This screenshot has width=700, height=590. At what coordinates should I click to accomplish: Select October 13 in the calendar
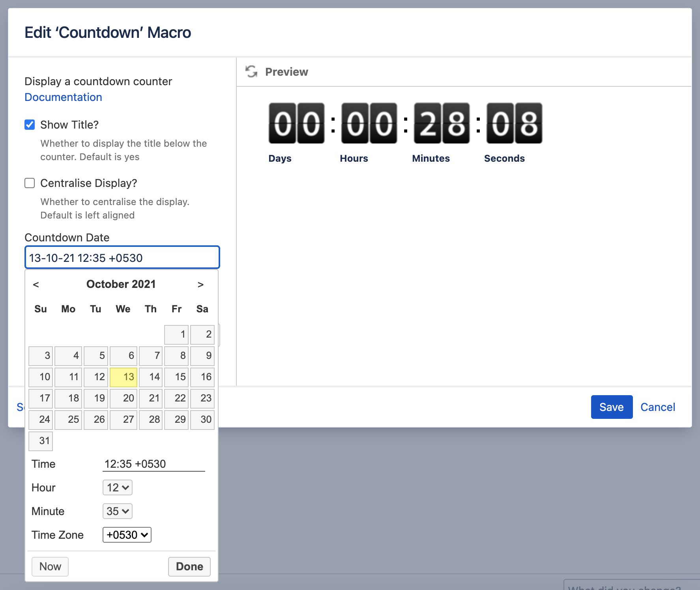[x=123, y=377]
